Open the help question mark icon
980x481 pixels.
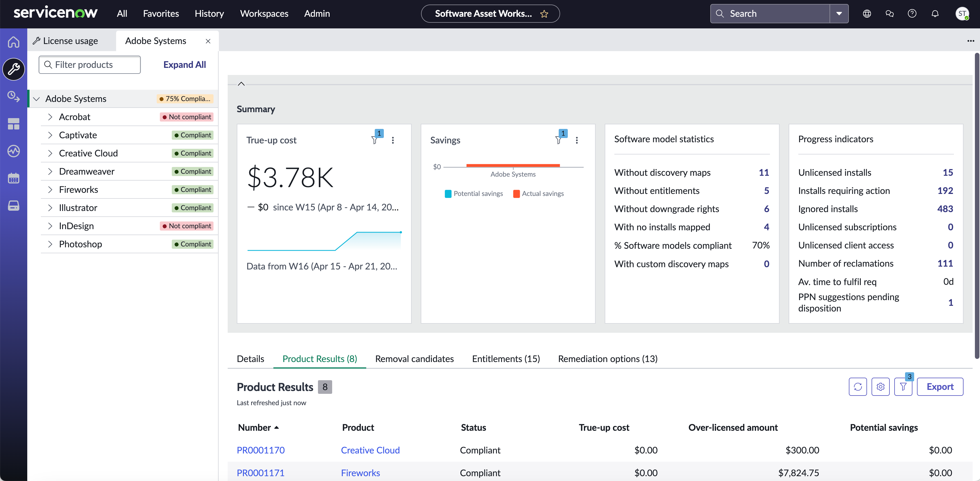point(912,14)
